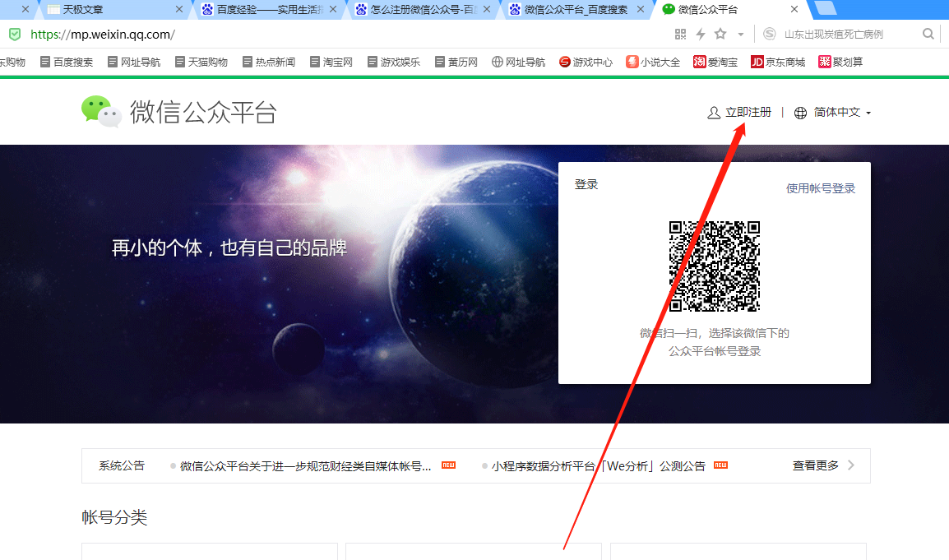This screenshot has height=560, width=949.
Task: Switch to the 微信公众平台_百度搜索 tab
Action: (x=576, y=10)
